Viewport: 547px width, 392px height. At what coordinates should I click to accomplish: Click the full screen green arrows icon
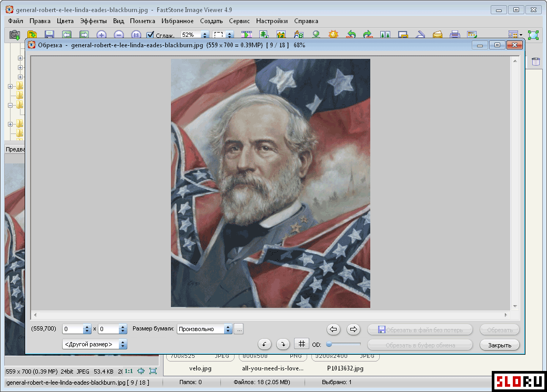click(533, 35)
